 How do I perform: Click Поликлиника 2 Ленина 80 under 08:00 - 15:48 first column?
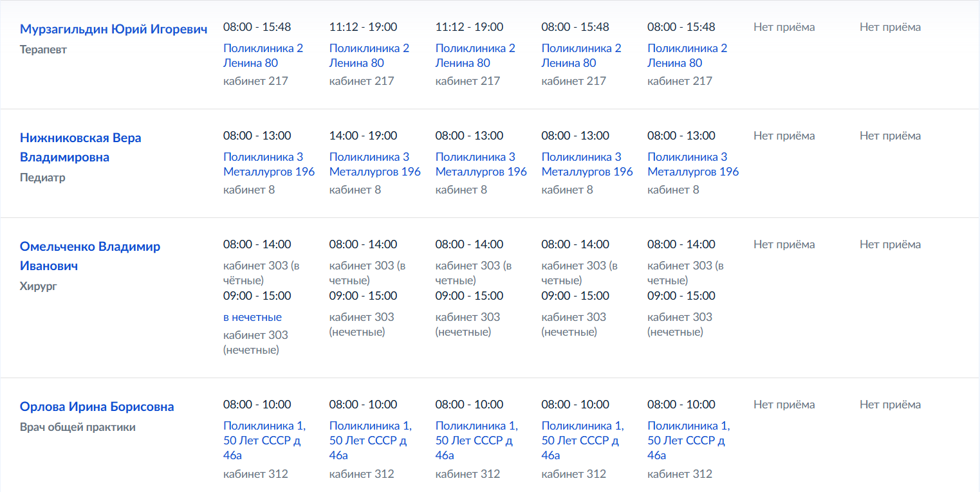263,55
